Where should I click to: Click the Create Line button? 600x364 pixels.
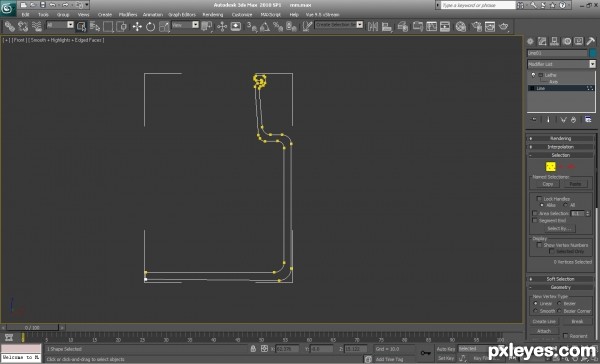(x=544, y=322)
